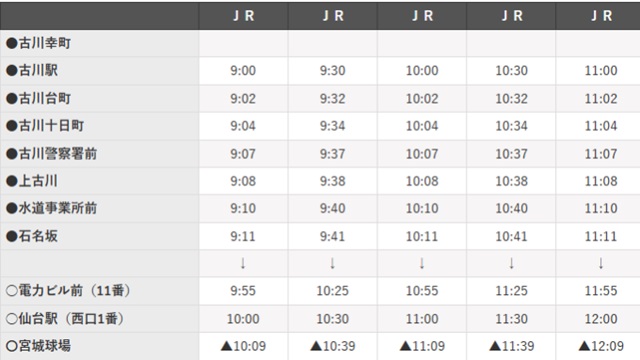Click the down arrow below the 10:11 time
Image resolution: width=640 pixels, height=360 pixels.
pyautogui.click(x=422, y=263)
